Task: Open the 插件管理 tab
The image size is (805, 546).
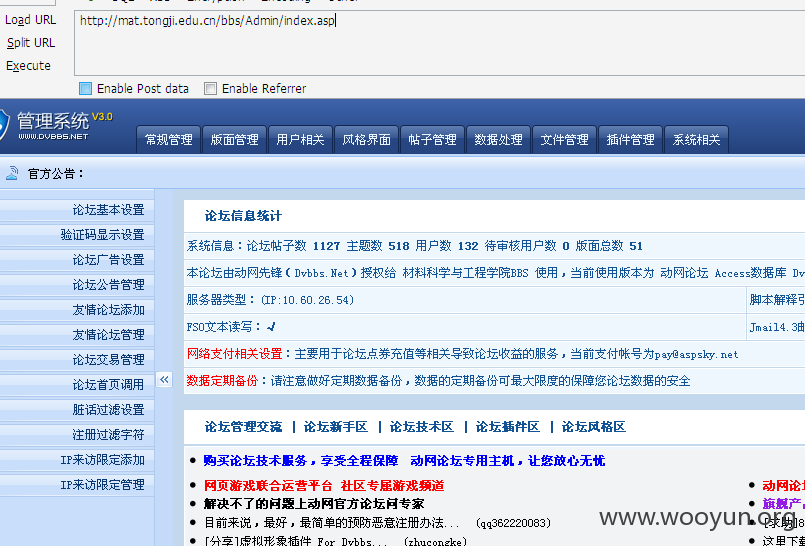Action: [x=630, y=140]
